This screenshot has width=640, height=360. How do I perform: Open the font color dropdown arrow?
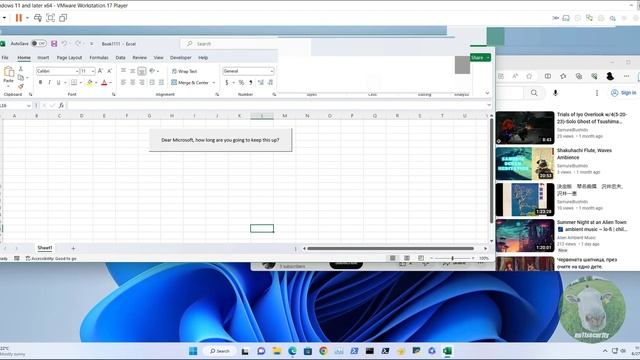(x=111, y=83)
